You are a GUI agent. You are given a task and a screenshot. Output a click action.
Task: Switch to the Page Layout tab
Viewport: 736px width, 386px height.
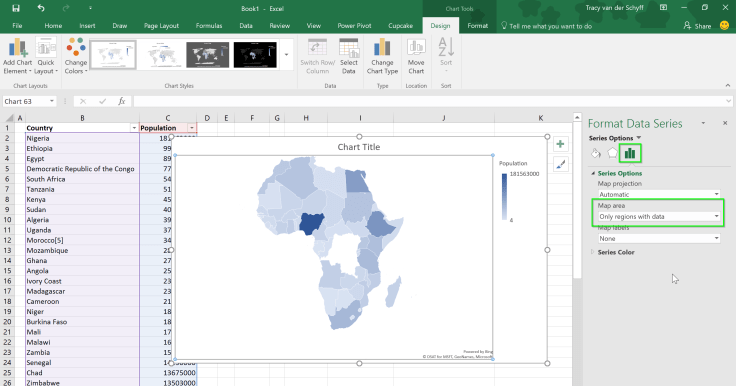[x=161, y=25]
